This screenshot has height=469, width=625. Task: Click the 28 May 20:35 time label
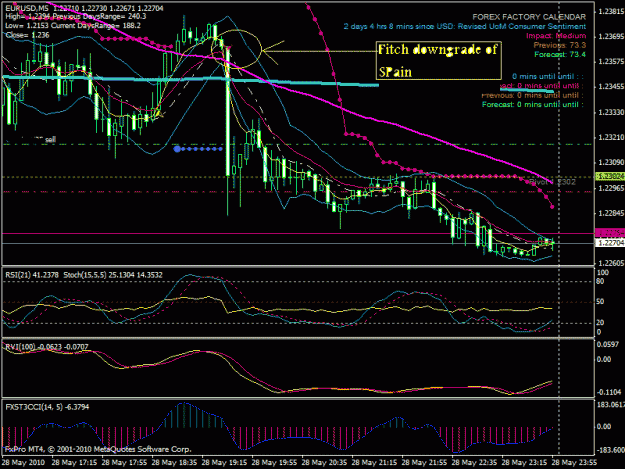tap(324, 463)
